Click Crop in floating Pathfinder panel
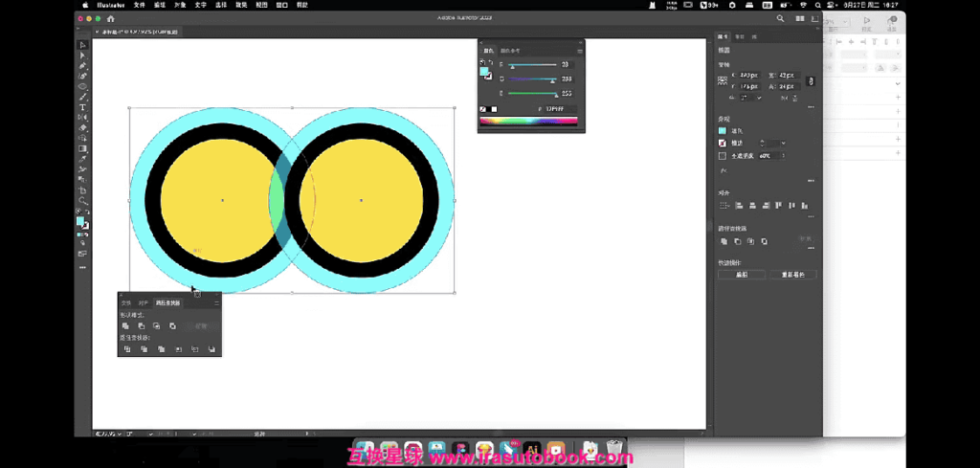 coord(178,348)
